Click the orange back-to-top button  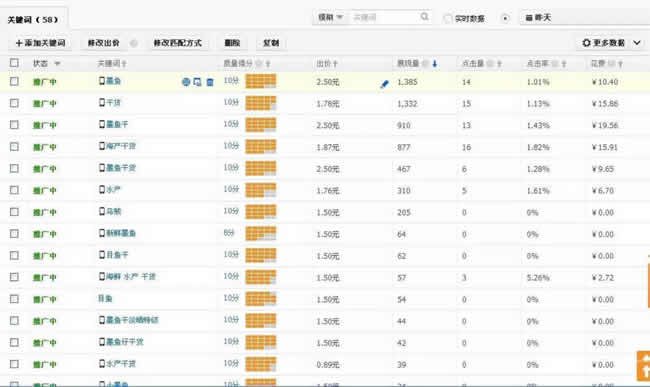coord(644,366)
